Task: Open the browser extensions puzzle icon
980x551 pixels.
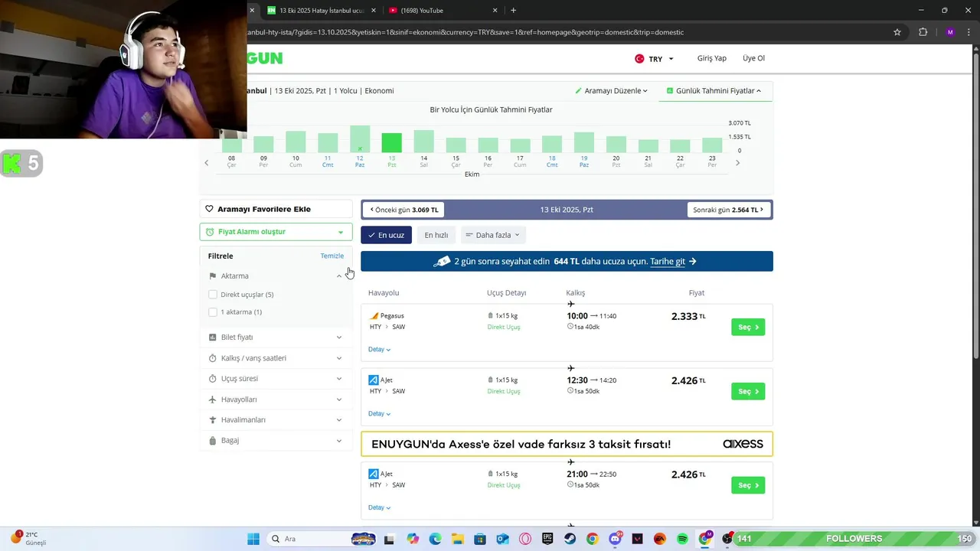Action: pyautogui.click(x=923, y=32)
